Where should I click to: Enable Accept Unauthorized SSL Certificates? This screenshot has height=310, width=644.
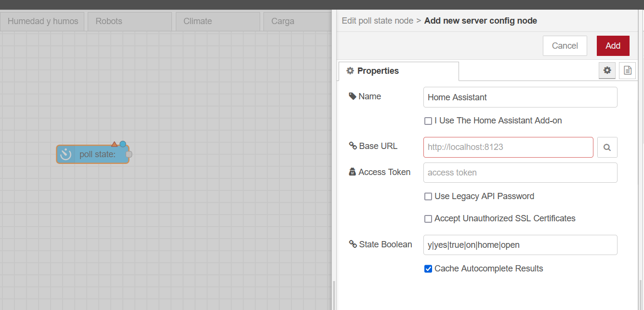[x=428, y=219]
